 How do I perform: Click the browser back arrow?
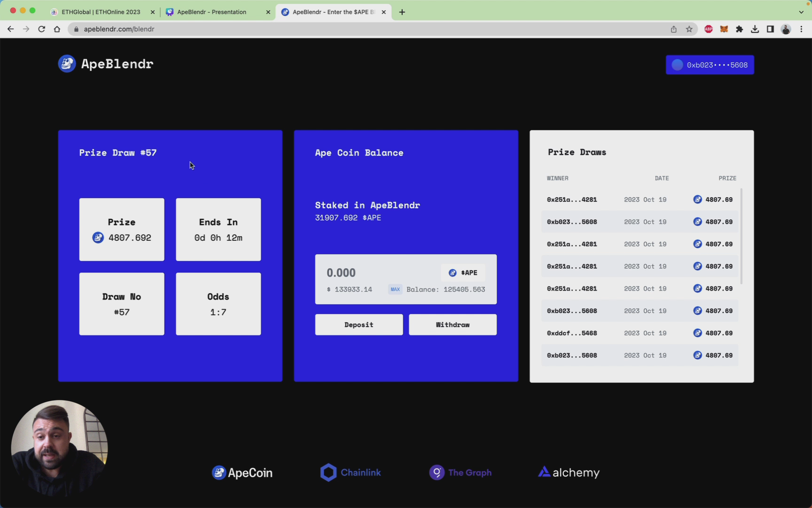click(10, 29)
